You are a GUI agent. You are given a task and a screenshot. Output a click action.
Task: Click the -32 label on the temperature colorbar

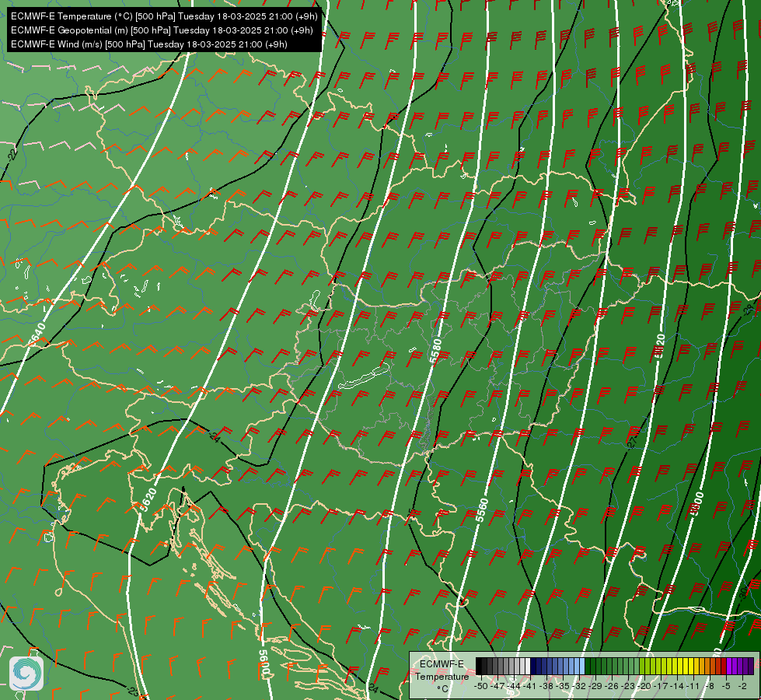(x=579, y=686)
